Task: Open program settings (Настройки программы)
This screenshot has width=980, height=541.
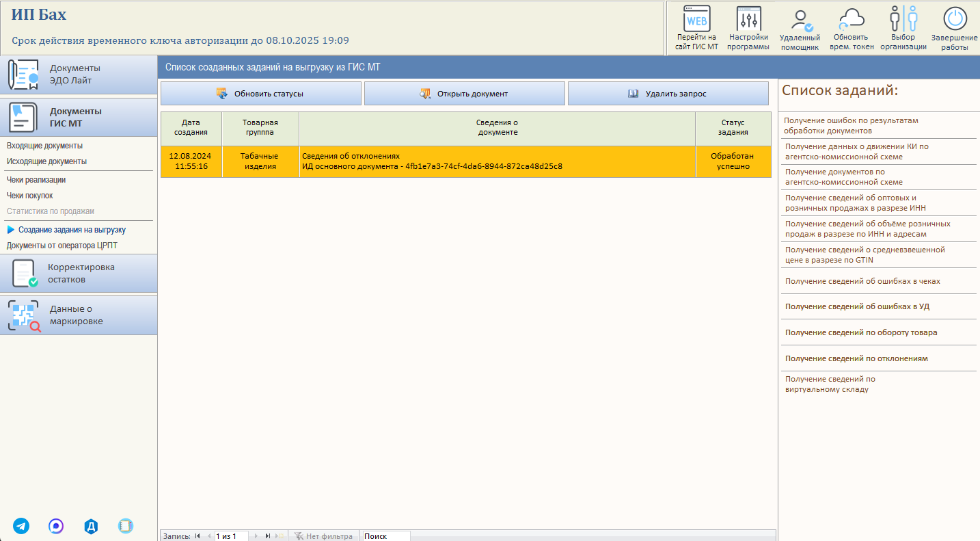Action: 748,28
